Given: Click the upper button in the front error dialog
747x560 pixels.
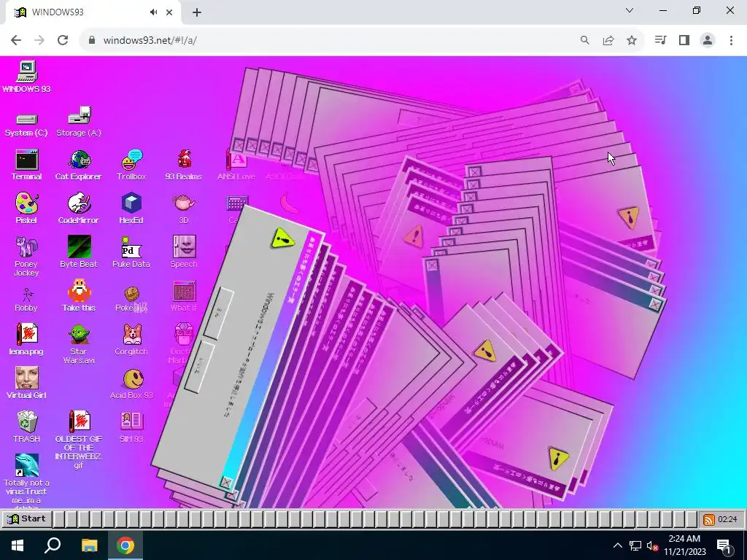Looking at the screenshot, I should 219,314.
